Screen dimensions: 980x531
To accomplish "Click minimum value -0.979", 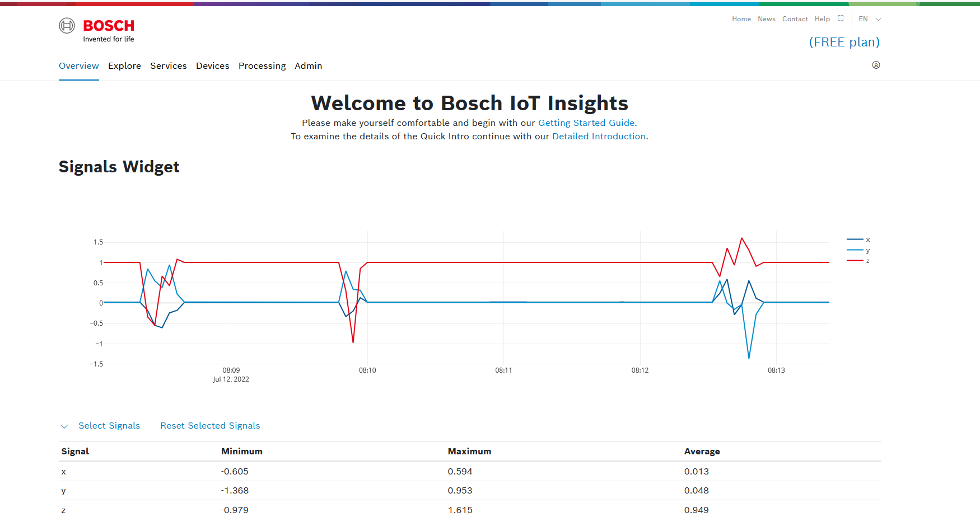I will pos(235,510).
